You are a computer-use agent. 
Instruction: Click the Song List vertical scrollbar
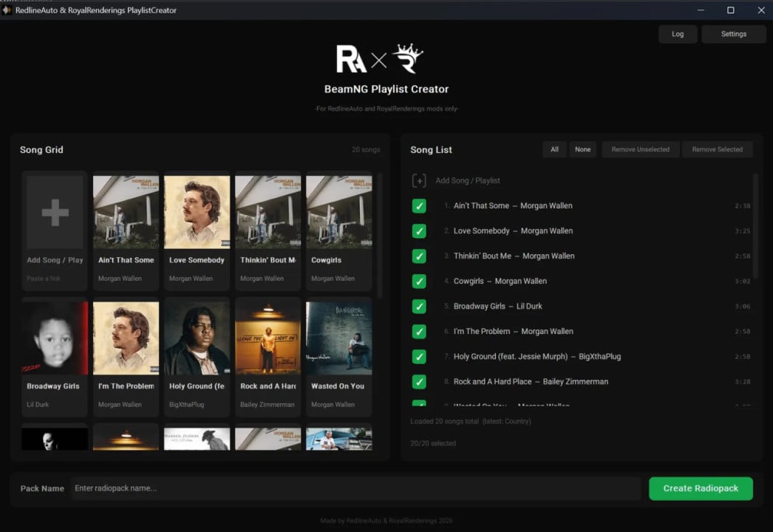755,226
